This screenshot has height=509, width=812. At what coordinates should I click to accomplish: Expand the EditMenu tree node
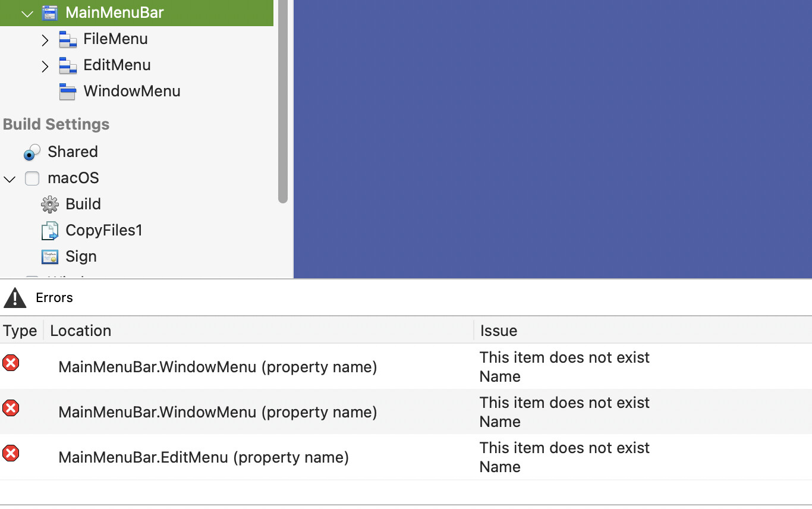(45, 66)
